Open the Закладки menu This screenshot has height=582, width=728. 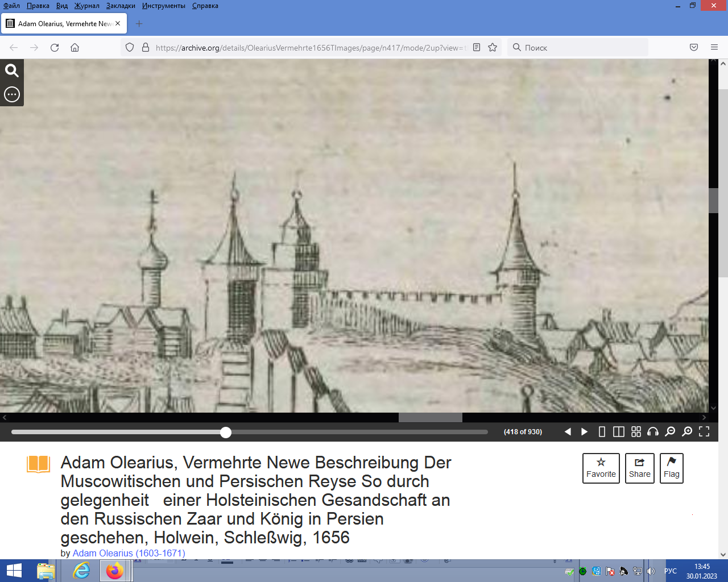pos(121,6)
